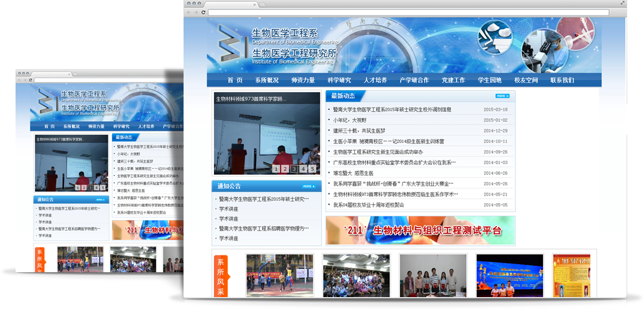The height and width of the screenshot is (317, 644).
Task: Reload the page in the large browser window
Action: click(x=203, y=12)
